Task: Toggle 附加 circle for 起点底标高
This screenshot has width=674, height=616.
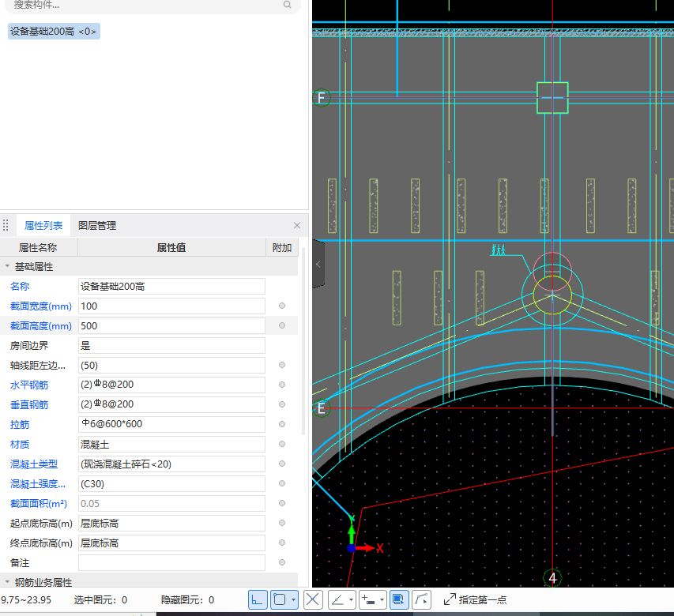Action: [282, 524]
